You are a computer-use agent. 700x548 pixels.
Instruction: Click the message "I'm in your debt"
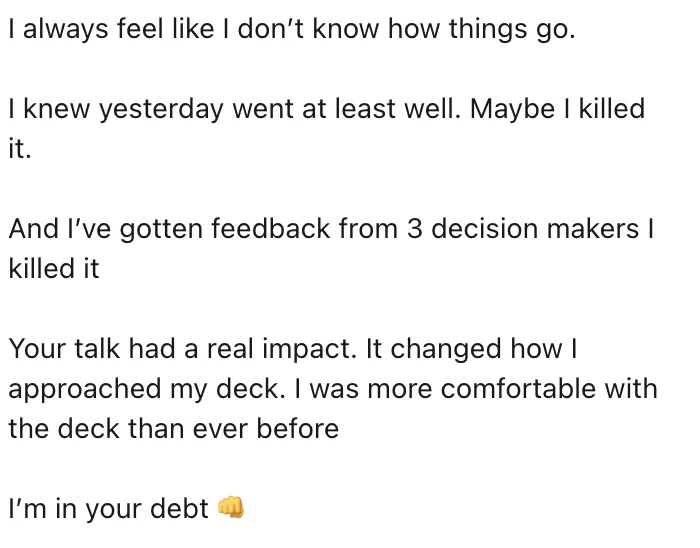(108, 508)
